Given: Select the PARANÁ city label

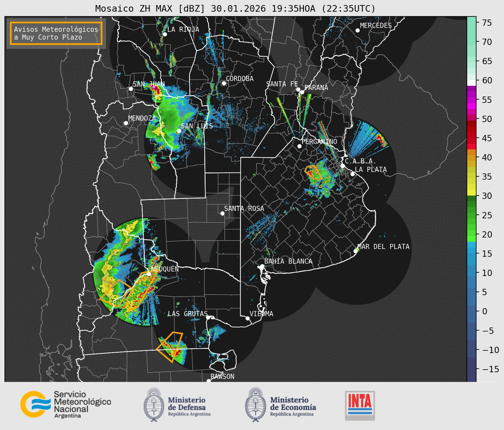Looking at the screenshot, I should [x=316, y=87].
